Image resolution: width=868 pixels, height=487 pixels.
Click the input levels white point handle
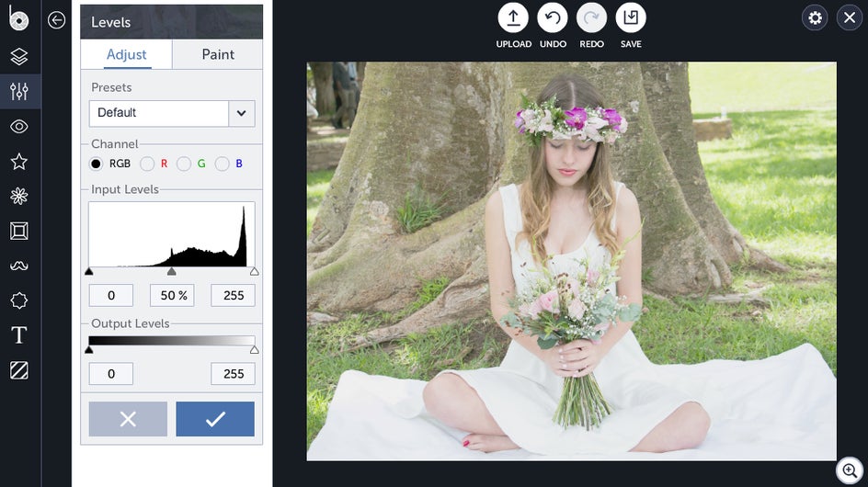(x=254, y=271)
